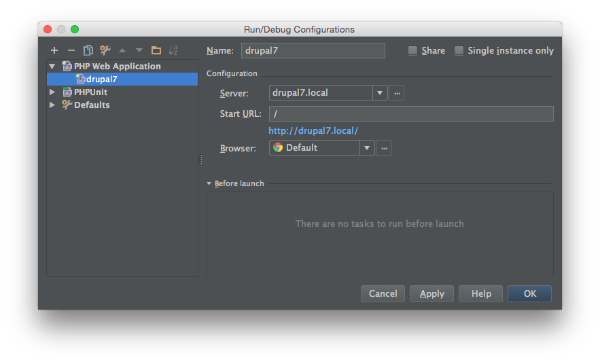Enable the Share checkbox
This screenshot has height=364, width=600.
point(412,50)
